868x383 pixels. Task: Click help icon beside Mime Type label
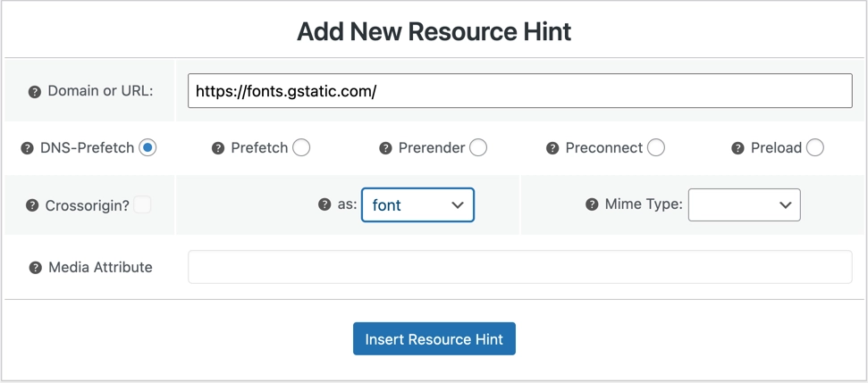coord(592,204)
